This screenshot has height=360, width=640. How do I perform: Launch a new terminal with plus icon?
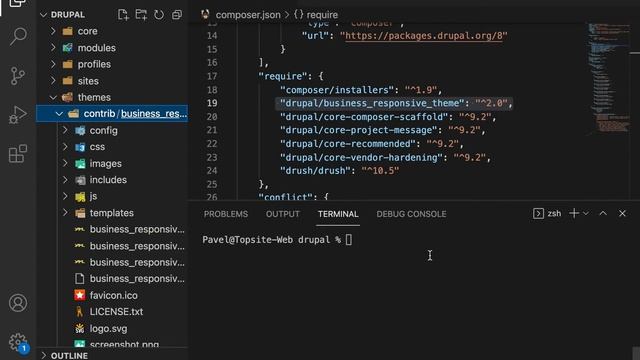(x=574, y=213)
